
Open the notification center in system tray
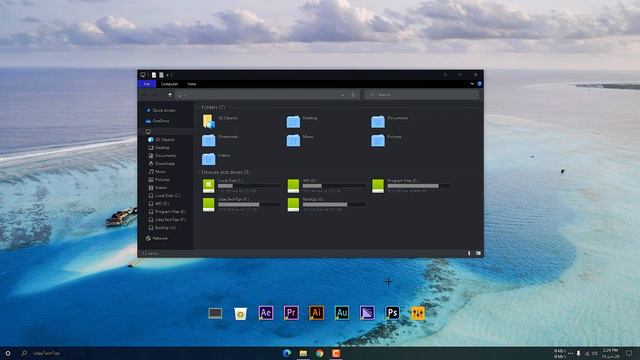629,353
